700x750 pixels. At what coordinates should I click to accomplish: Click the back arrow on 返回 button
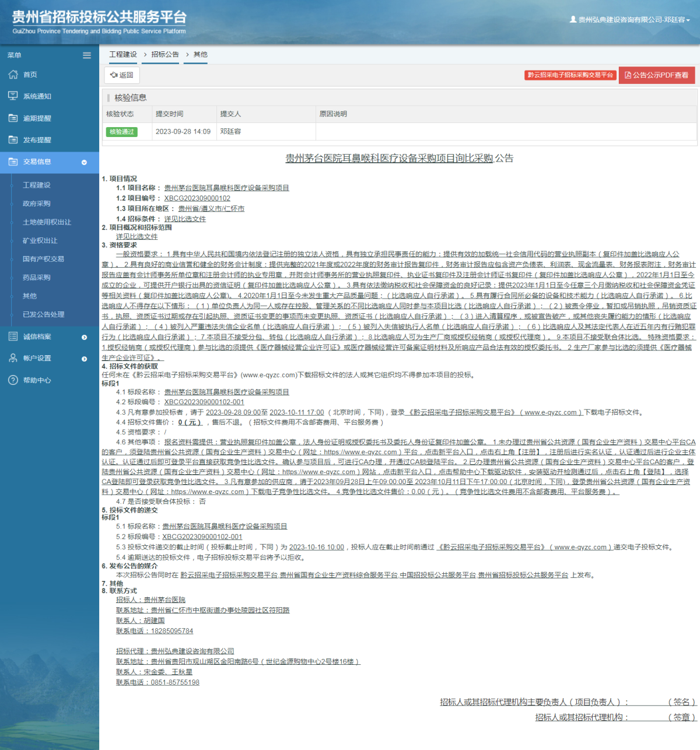point(114,75)
